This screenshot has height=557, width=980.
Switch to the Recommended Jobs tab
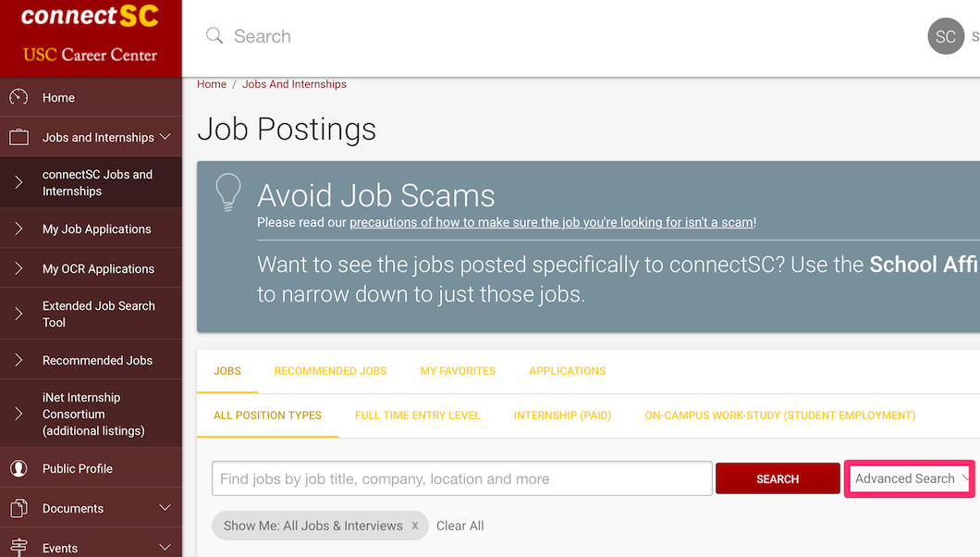click(x=331, y=371)
